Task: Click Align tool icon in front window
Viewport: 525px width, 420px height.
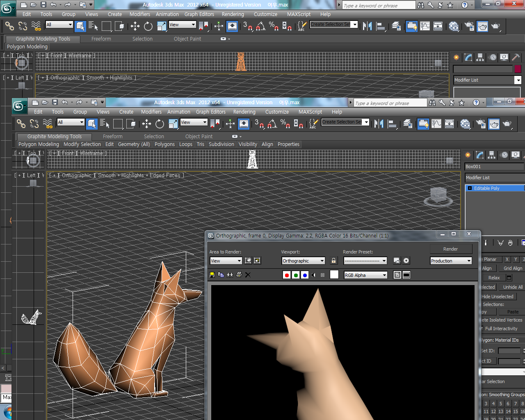Action: click(x=393, y=123)
